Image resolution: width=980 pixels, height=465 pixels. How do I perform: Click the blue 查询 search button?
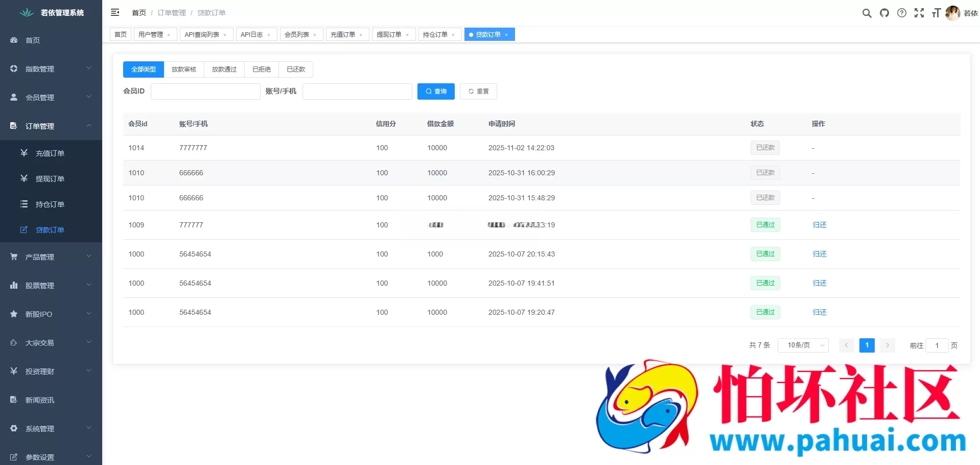click(436, 91)
